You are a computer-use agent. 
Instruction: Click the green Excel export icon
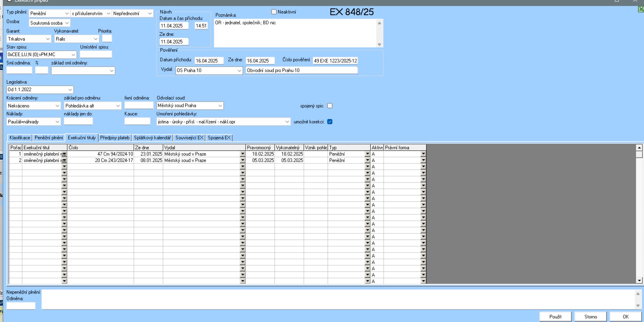click(x=641, y=9)
